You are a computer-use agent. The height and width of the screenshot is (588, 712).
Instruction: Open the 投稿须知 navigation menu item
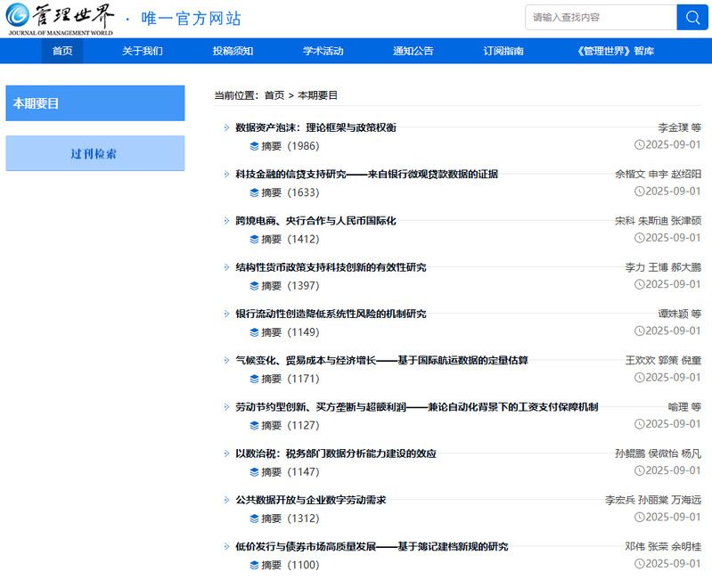click(x=233, y=51)
